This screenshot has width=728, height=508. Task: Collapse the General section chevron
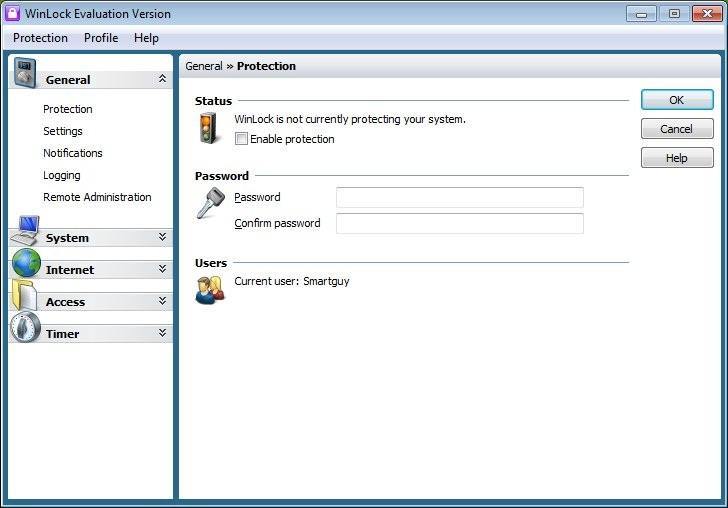pos(162,78)
